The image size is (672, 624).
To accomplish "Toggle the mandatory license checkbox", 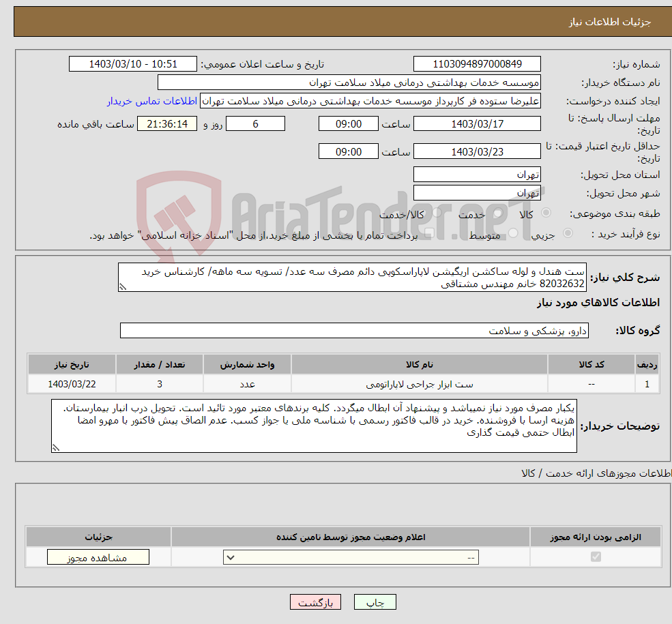I will point(596,556).
